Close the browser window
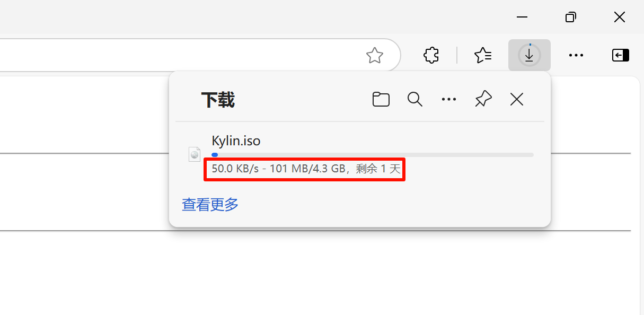Viewport: 644px width, 315px height. [x=620, y=17]
